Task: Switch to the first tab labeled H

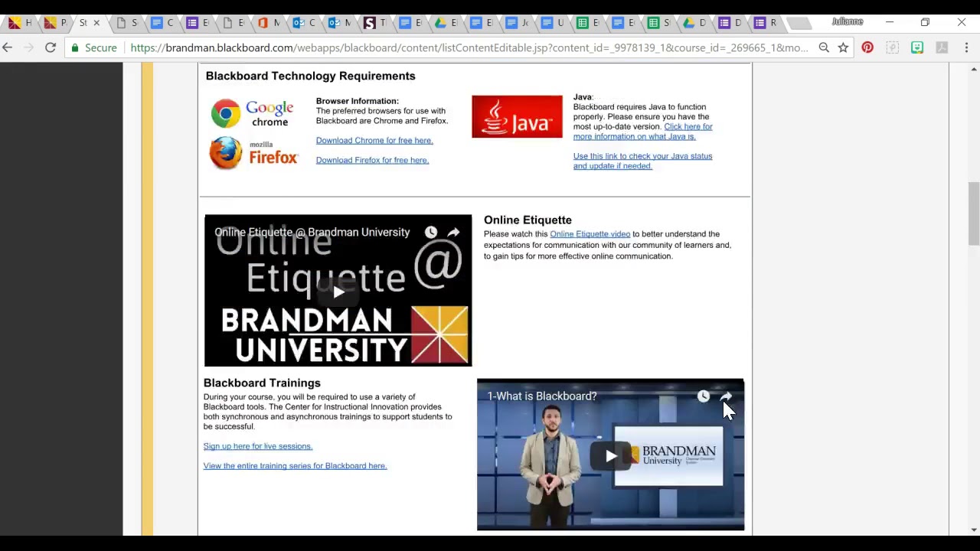Action: (x=20, y=23)
